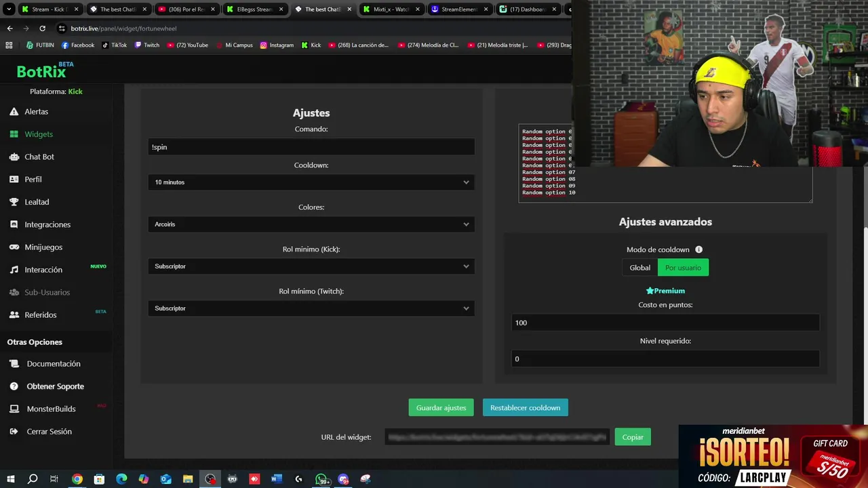
Task: Switch to Stream - Kick browser tab
Action: pos(50,9)
